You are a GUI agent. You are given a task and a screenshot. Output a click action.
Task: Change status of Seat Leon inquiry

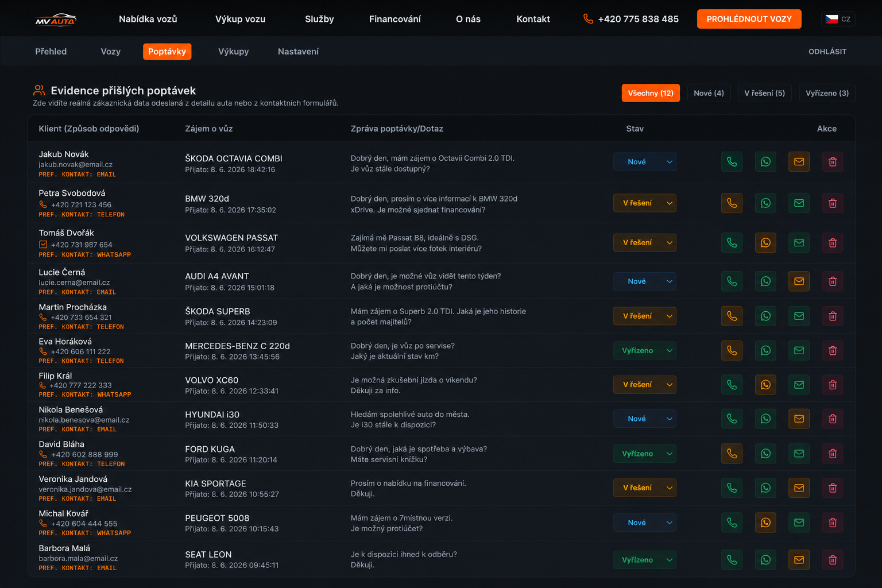pyautogui.click(x=645, y=560)
